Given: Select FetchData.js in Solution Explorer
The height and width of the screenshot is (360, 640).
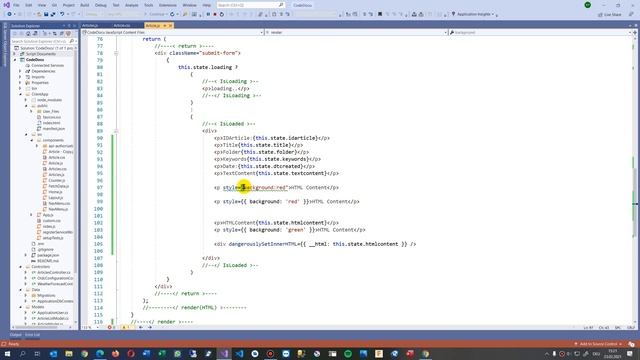Looking at the screenshot, I should 58,186.
